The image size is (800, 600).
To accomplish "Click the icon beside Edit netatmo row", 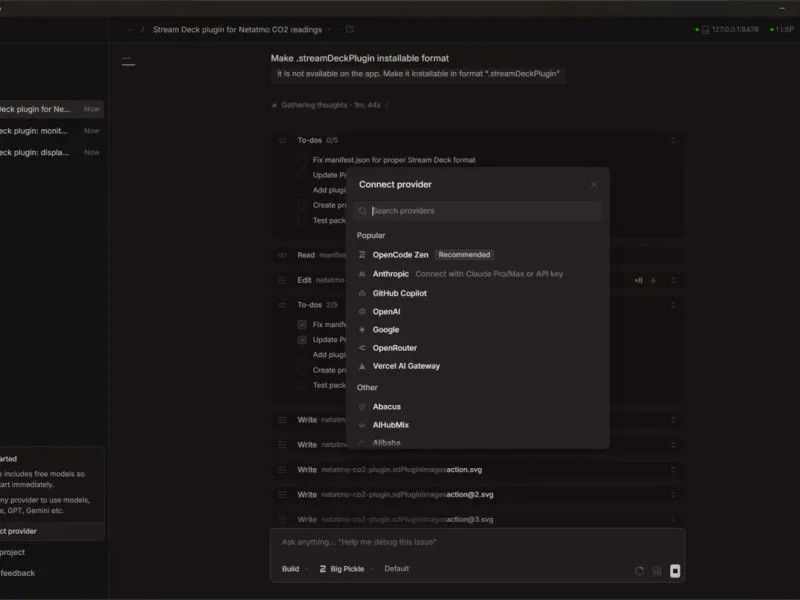I will point(282,280).
